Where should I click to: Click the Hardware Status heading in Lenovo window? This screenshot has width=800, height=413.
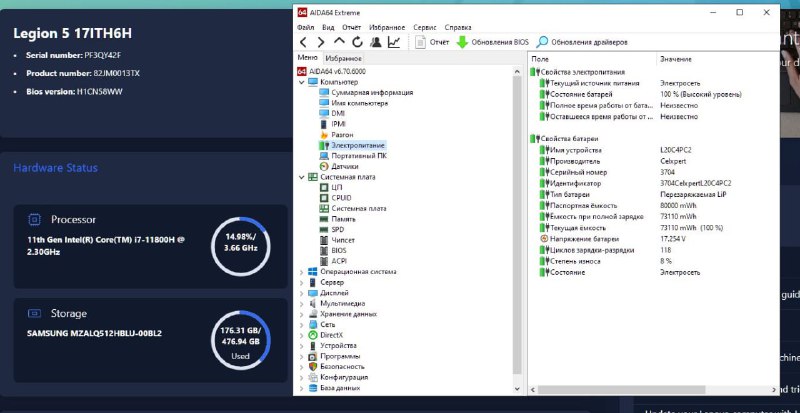pos(55,168)
